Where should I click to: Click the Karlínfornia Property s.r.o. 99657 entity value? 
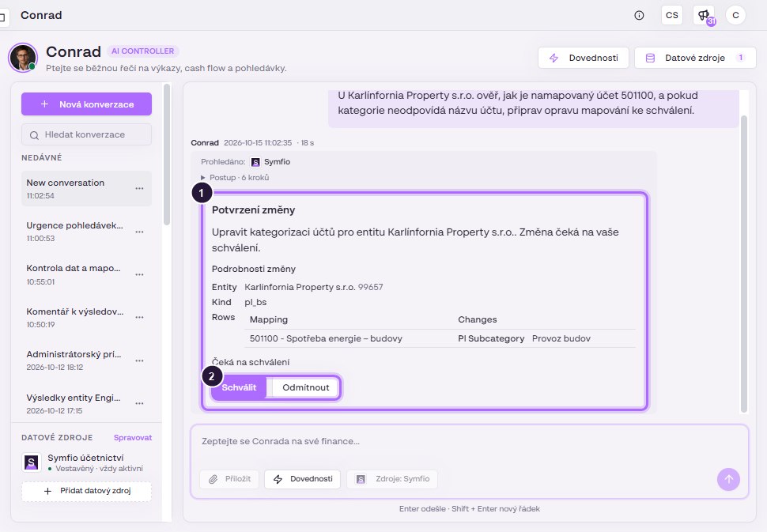pos(314,287)
